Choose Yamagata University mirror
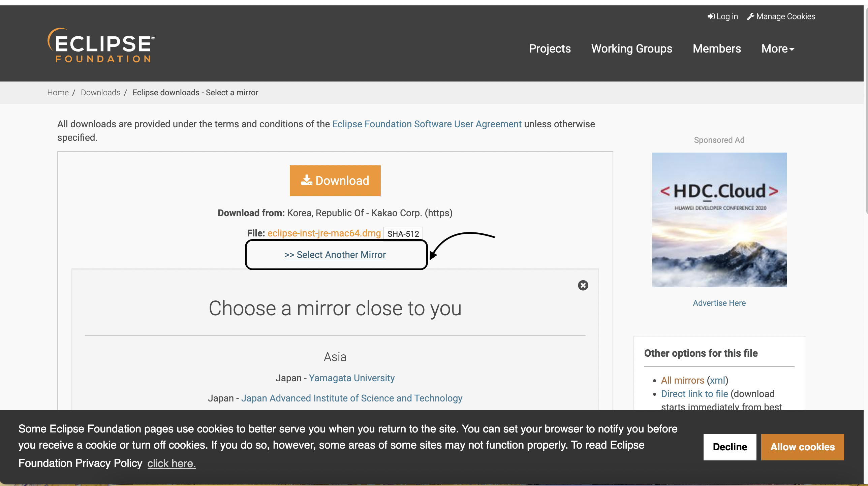868x486 pixels. coord(352,378)
